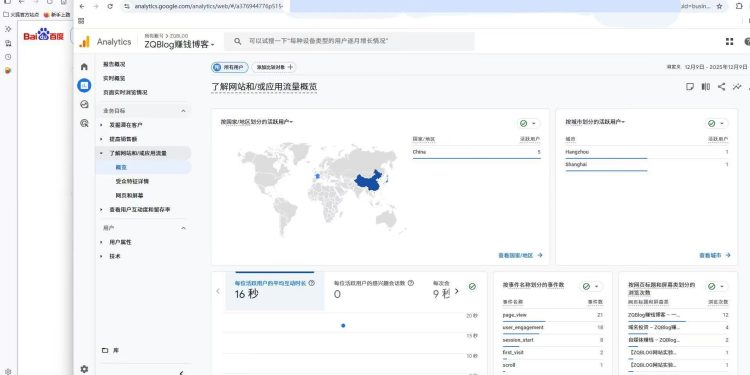750x375 pixels.
Task: Click the library folder icon
Action: point(105,351)
